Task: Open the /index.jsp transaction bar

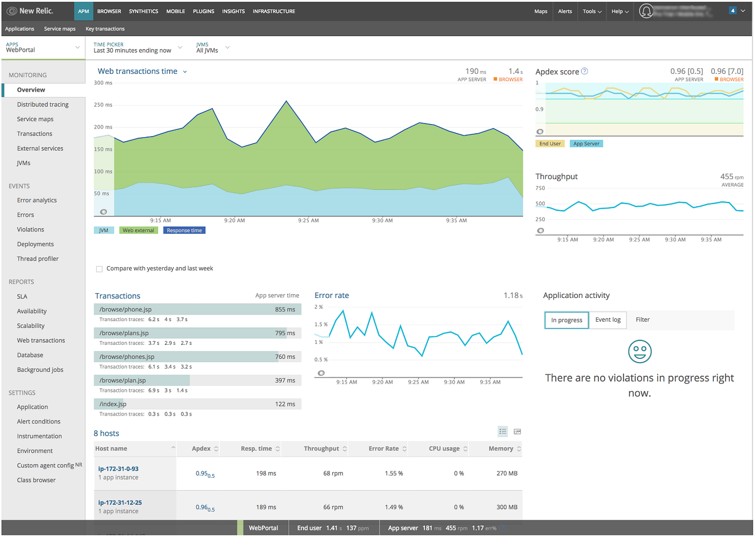Action: click(x=198, y=404)
